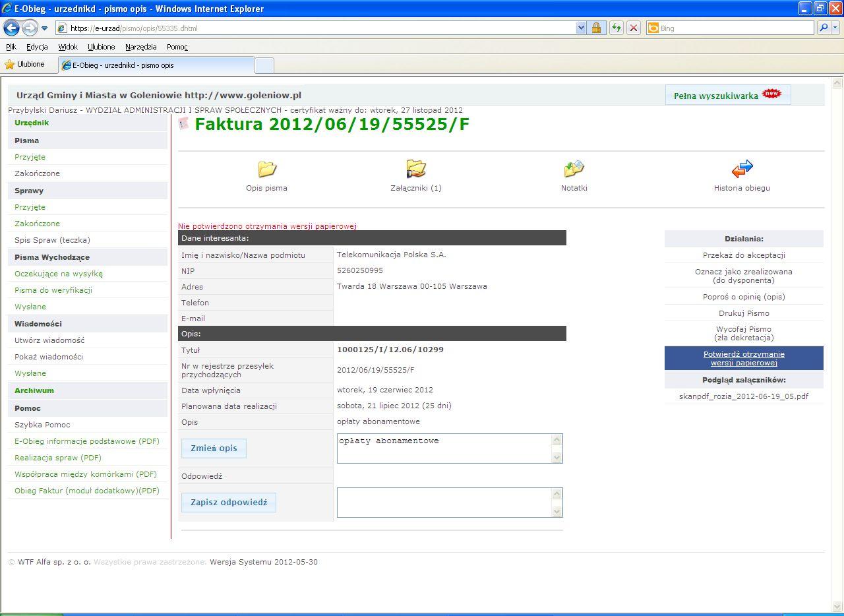The height and width of the screenshot is (616, 844).
Task: Click the browser Forward arrow button
Action: pyautogui.click(x=30, y=28)
